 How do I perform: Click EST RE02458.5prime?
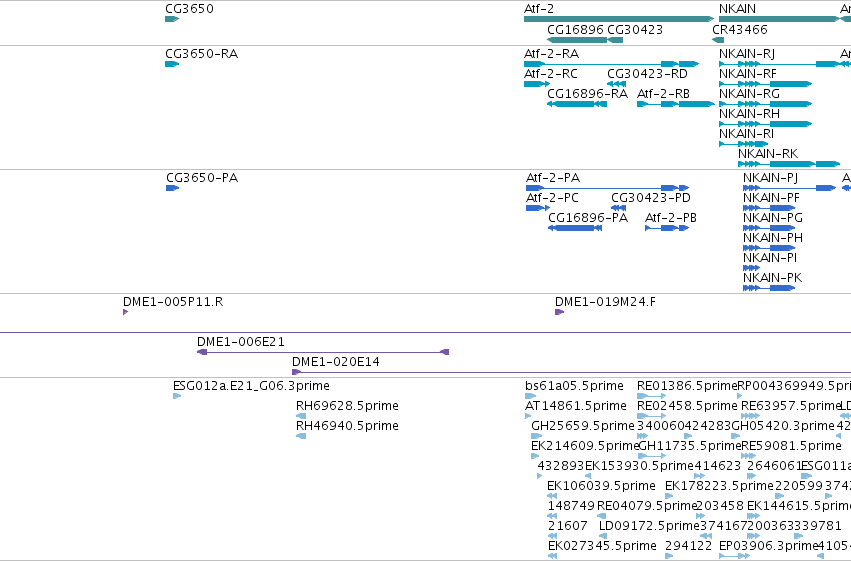pyautogui.click(x=687, y=406)
